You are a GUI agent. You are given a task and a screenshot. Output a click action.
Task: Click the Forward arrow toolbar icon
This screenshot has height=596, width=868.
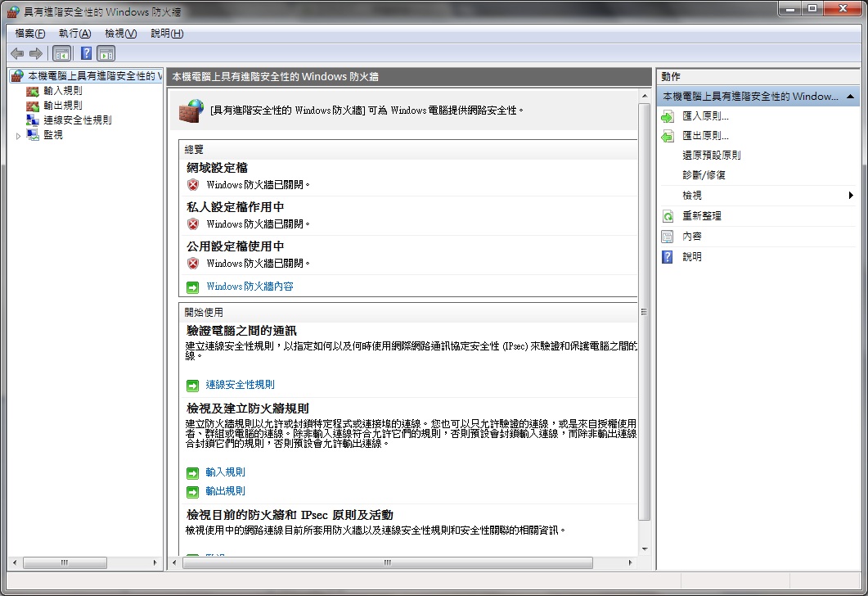pyautogui.click(x=36, y=54)
